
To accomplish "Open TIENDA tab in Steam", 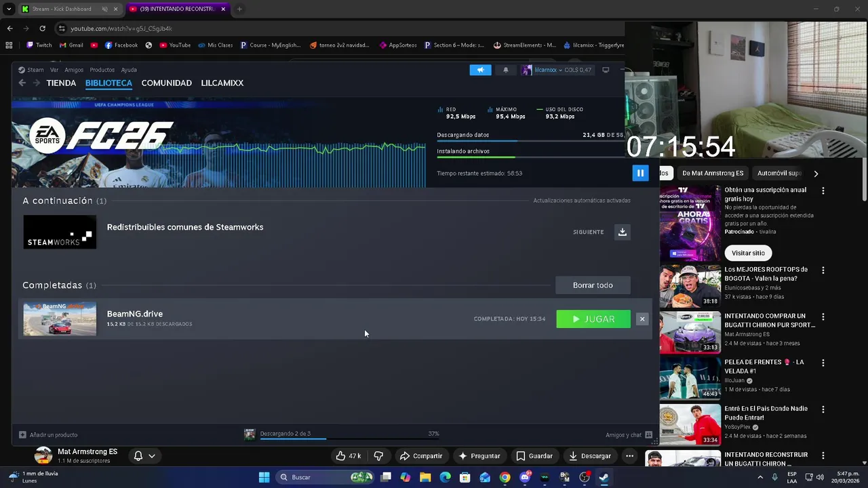I will (x=61, y=83).
